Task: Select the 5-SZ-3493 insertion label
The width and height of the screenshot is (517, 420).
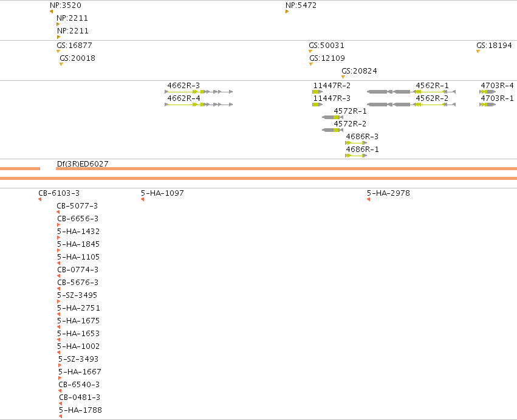Action: (x=78, y=359)
